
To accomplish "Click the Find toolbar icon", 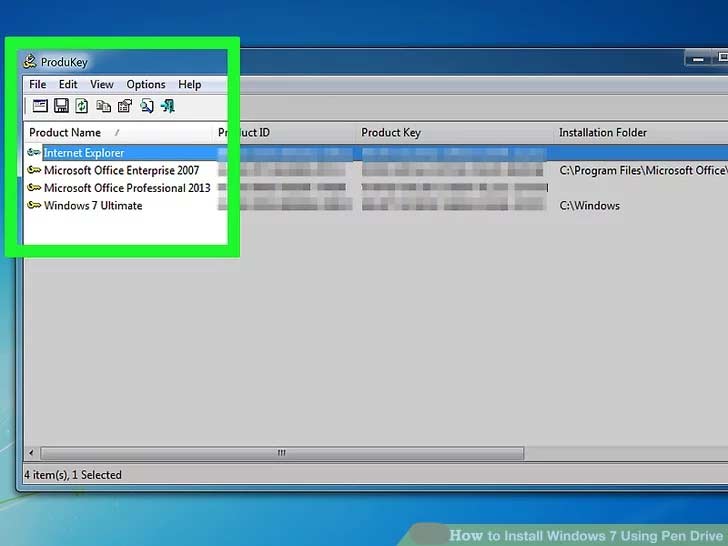I will [147, 106].
